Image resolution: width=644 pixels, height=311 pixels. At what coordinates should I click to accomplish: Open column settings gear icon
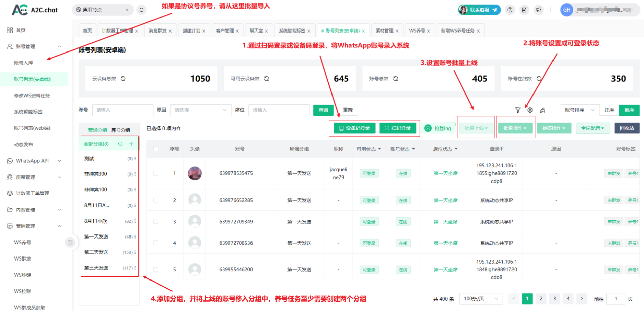click(530, 110)
